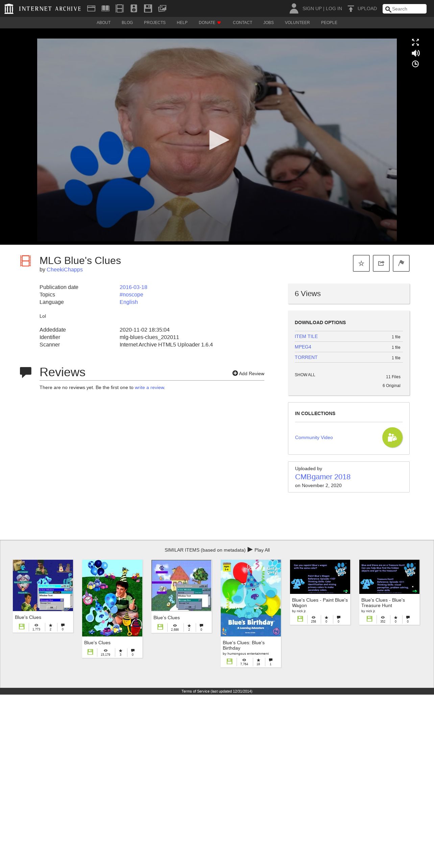The width and height of the screenshot is (434, 868).
Task: Open the playback speed clock icon
Action: [415, 64]
